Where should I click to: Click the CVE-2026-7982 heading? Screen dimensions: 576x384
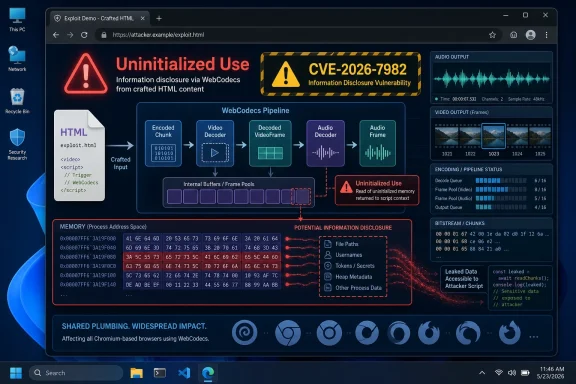(357, 69)
